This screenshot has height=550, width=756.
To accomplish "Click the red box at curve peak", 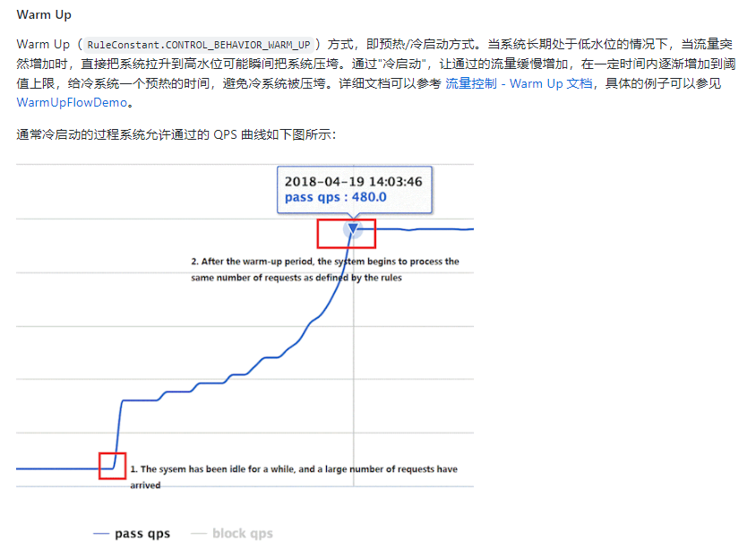I will coord(346,234).
